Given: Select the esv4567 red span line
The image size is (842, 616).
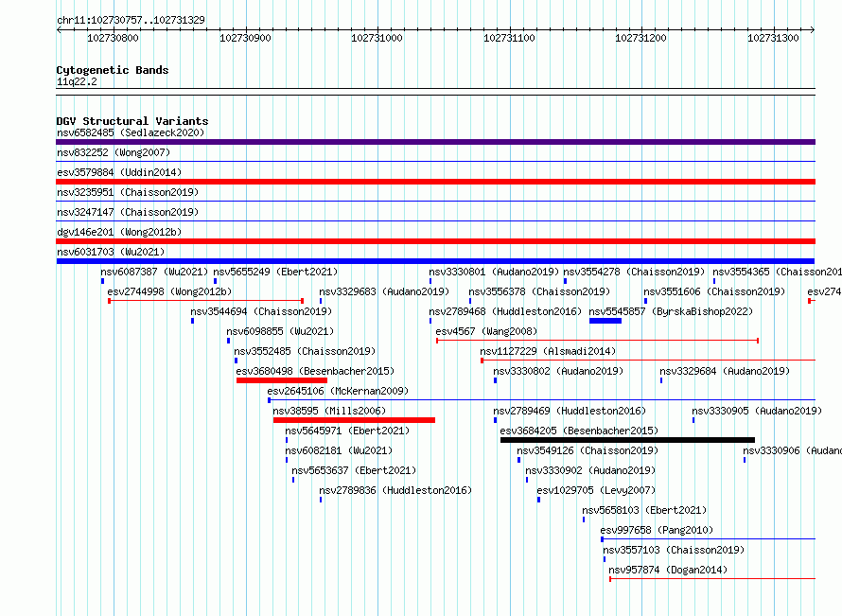Looking at the screenshot, I should [x=597, y=341].
